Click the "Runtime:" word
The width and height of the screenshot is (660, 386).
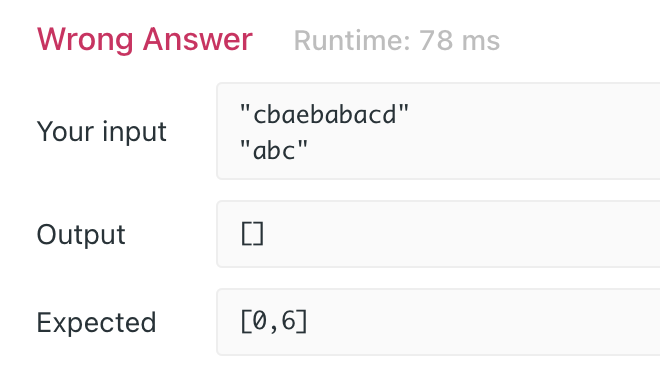click(x=352, y=41)
